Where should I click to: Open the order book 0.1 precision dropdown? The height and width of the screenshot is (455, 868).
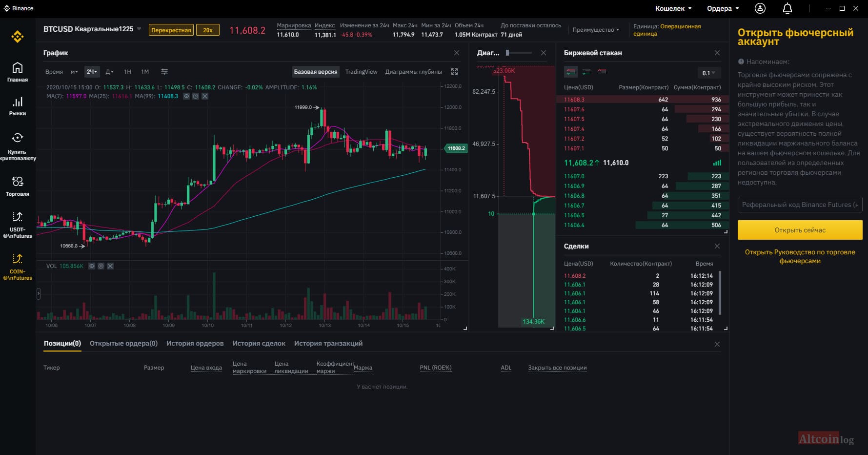708,73
